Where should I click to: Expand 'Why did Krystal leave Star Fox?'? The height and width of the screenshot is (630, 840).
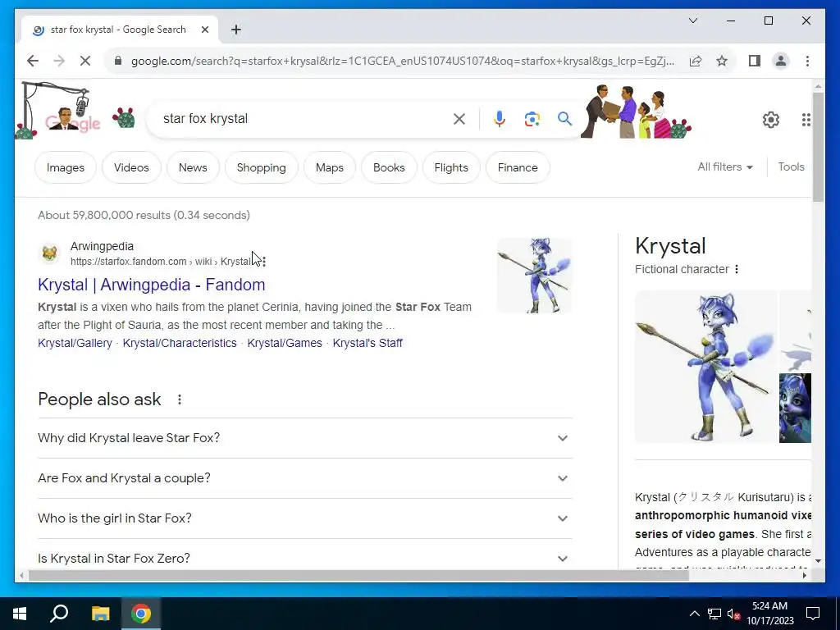[x=305, y=438]
